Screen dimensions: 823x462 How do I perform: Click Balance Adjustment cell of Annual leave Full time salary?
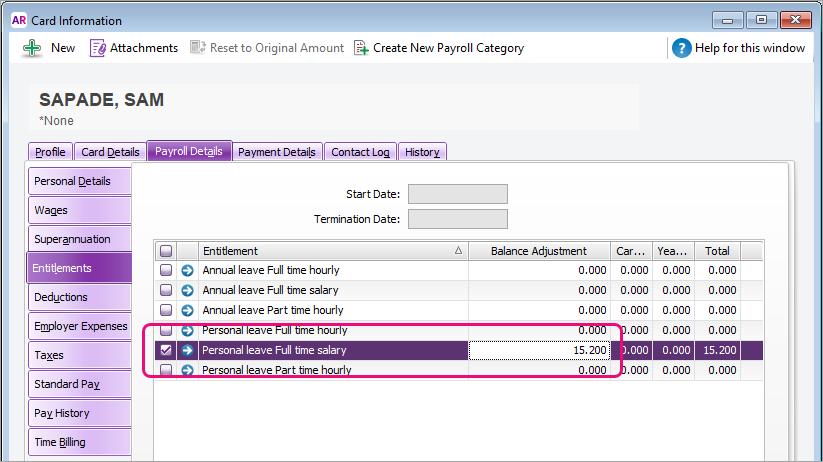click(539, 290)
